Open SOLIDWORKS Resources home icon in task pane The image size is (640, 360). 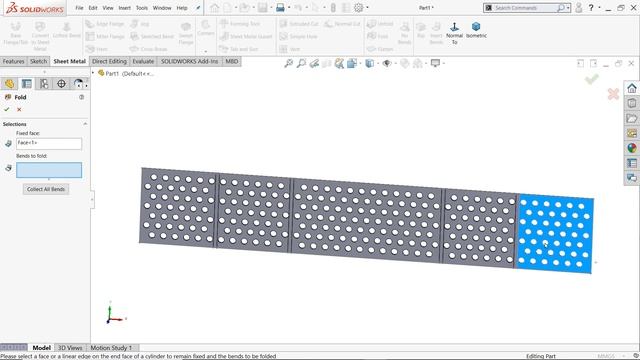point(632,88)
